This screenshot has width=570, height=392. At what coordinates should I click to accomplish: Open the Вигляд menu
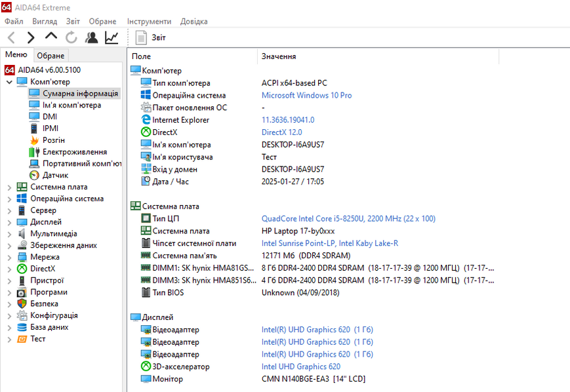45,22
